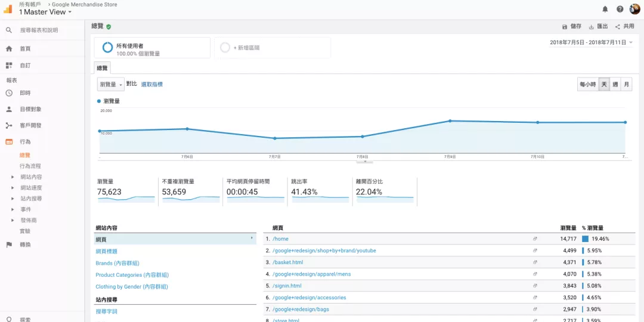The width and height of the screenshot is (644, 322).
Task: Switch chart granularity to 天
Action: click(604, 84)
